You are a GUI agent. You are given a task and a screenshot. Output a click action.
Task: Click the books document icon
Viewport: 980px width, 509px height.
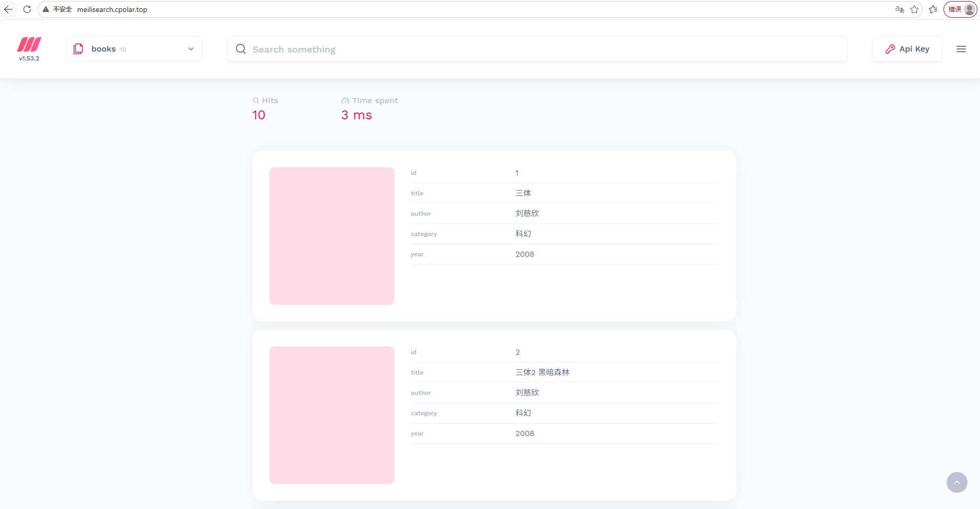pos(78,49)
